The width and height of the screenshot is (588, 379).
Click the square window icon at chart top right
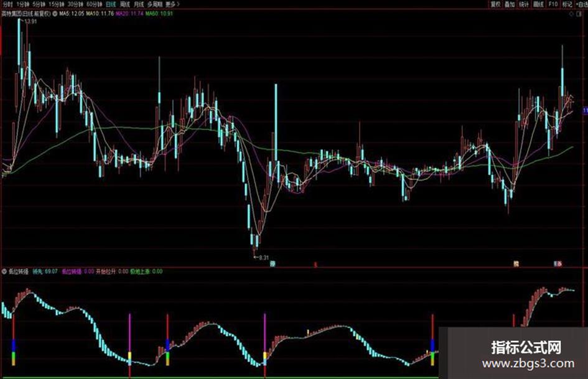point(580,14)
